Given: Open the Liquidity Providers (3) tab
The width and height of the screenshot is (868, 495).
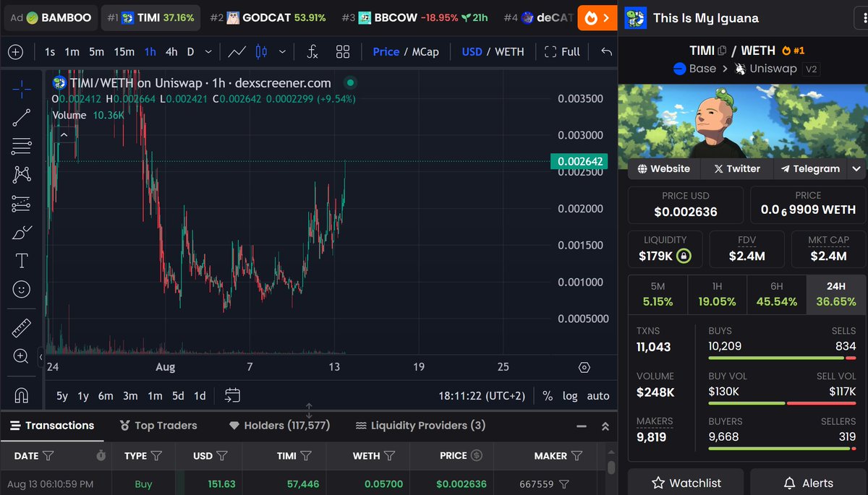Looking at the screenshot, I should click(x=420, y=426).
